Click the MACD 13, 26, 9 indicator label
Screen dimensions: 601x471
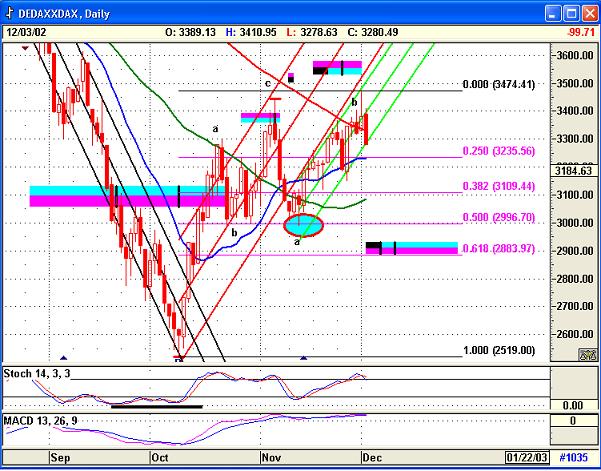coord(40,421)
